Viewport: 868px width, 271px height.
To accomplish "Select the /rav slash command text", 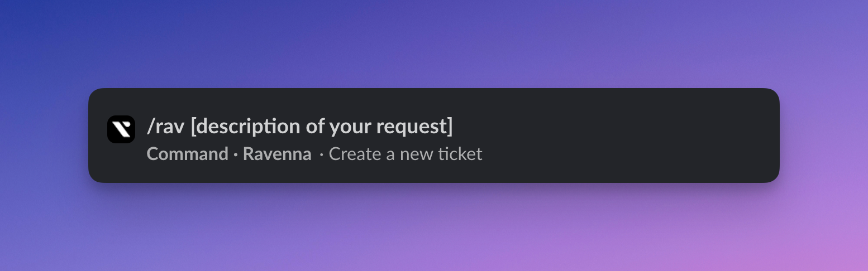I will [x=165, y=127].
